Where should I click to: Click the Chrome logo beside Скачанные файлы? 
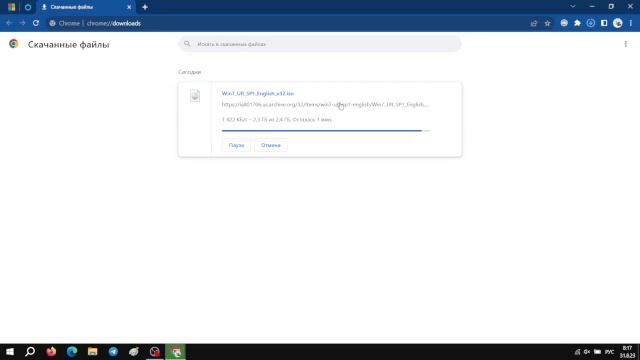point(13,44)
